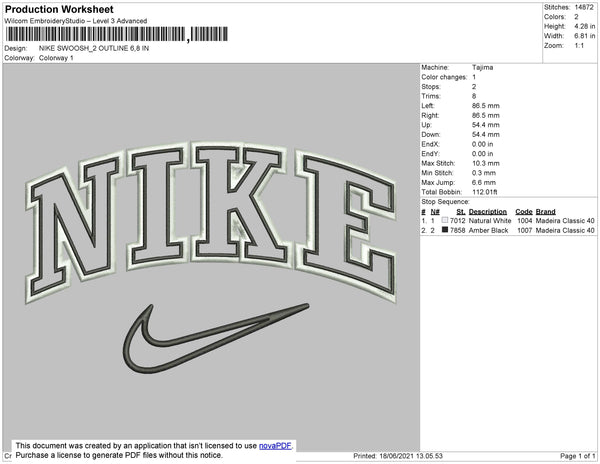Click the 'EndX:' value '0.00 in'
The image size is (600, 464).
pyautogui.click(x=483, y=144)
